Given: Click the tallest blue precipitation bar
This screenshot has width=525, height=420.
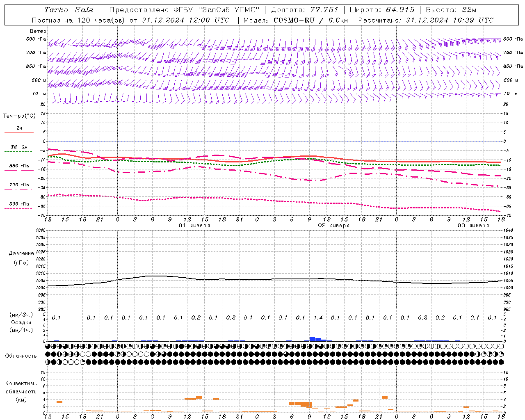Looking at the screenshot, I should tap(312, 339).
